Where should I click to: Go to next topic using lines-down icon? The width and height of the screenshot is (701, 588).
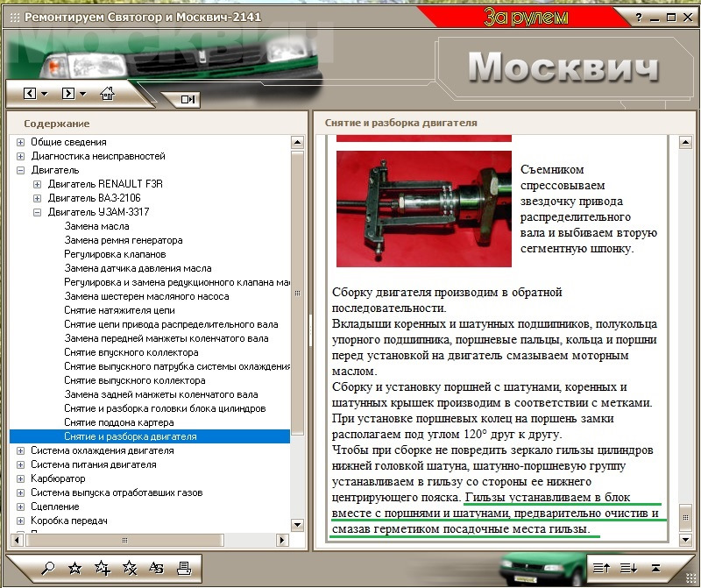coord(628,569)
